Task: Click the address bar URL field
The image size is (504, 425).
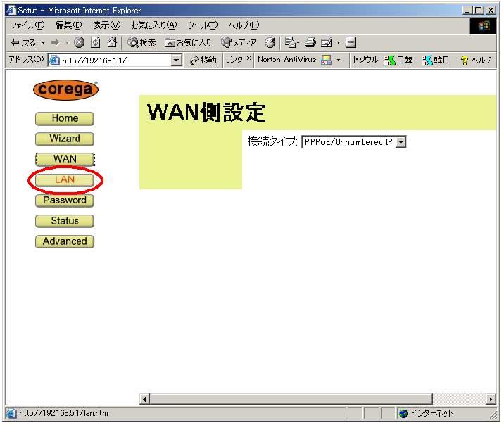Action: 113,61
